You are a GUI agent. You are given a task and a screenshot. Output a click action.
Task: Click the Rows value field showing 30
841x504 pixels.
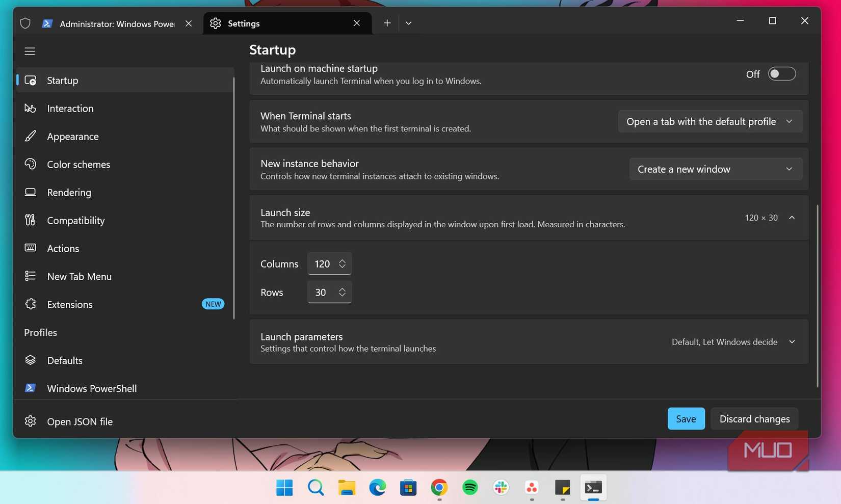point(329,292)
